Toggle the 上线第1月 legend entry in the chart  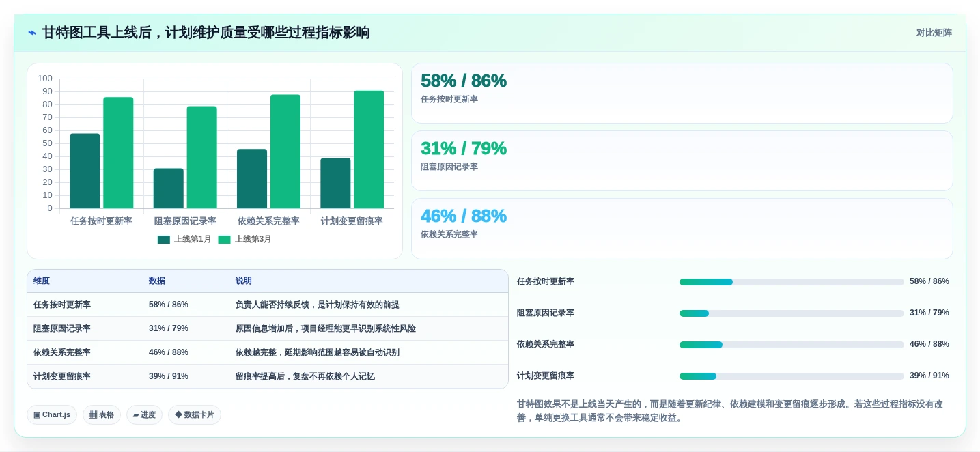[x=184, y=239]
